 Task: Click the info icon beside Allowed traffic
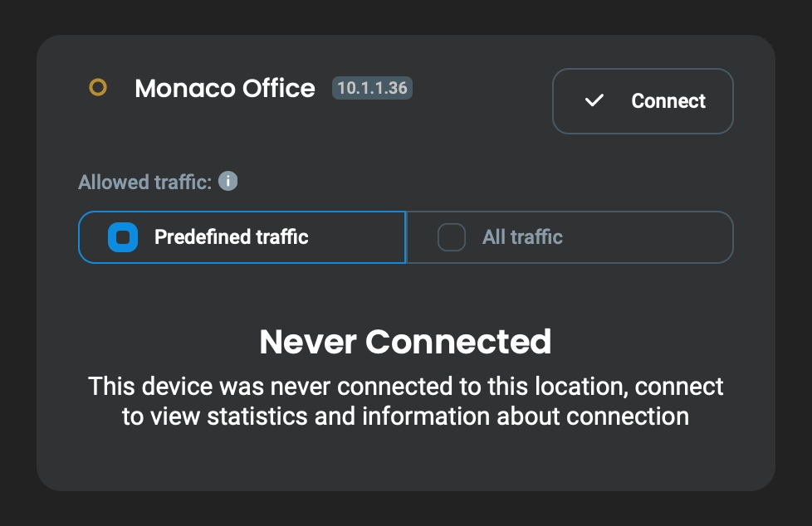pos(228,181)
